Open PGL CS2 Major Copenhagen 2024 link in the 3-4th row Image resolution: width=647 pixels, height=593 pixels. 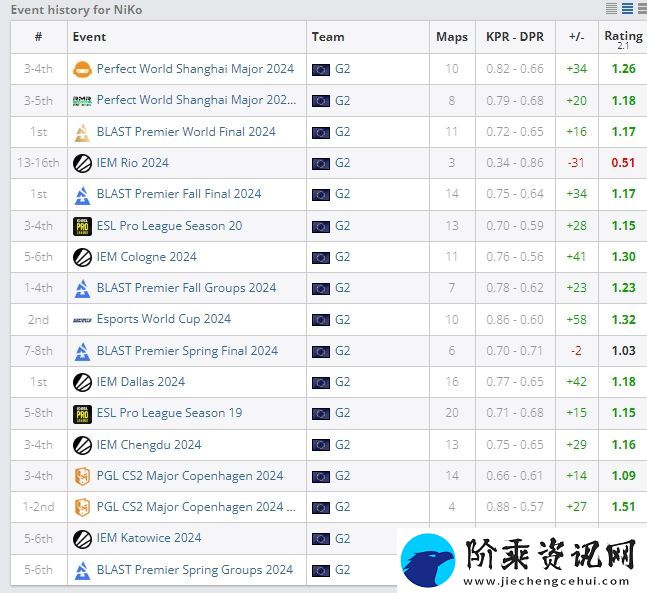coord(190,476)
